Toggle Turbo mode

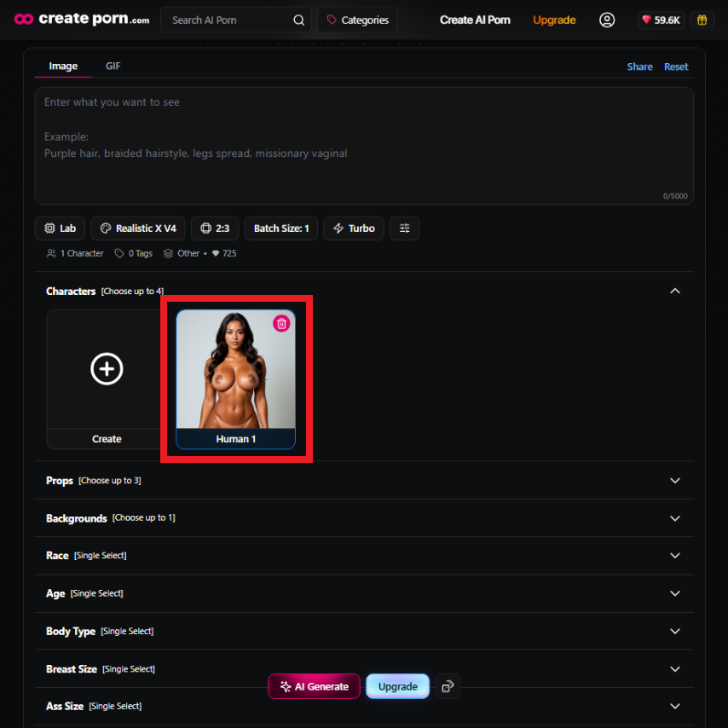354,228
